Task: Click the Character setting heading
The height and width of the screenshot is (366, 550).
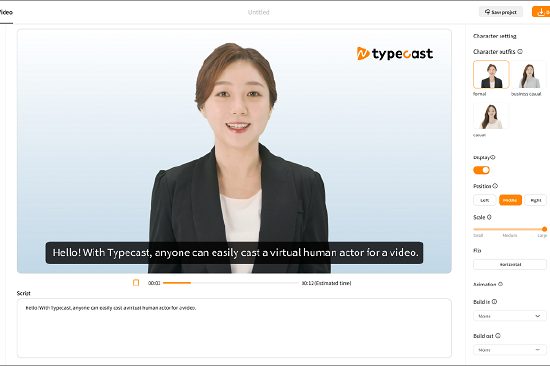Action: [495, 36]
